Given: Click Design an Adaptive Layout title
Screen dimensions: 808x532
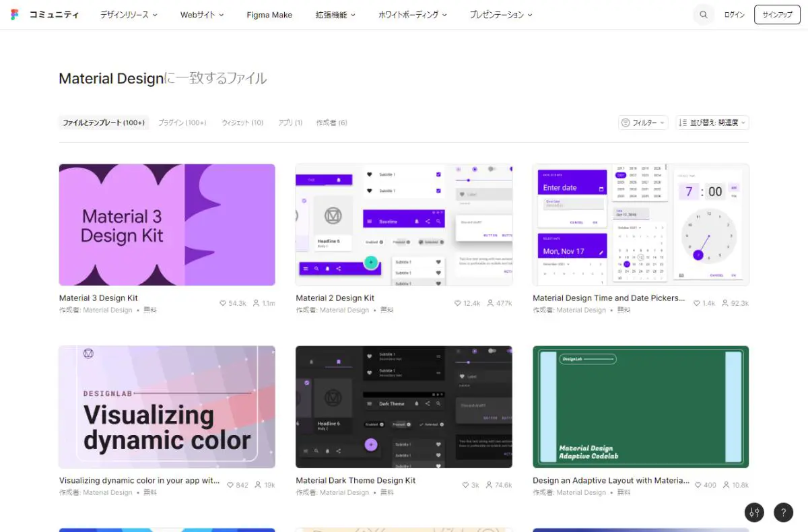Looking at the screenshot, I should pos(611,481).
